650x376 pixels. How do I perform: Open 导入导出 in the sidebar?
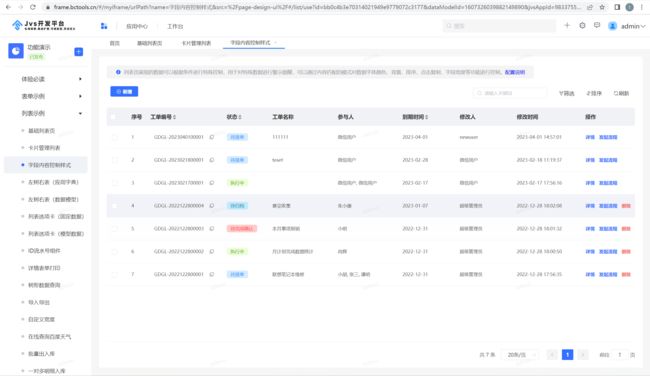(x=39, y=302)
